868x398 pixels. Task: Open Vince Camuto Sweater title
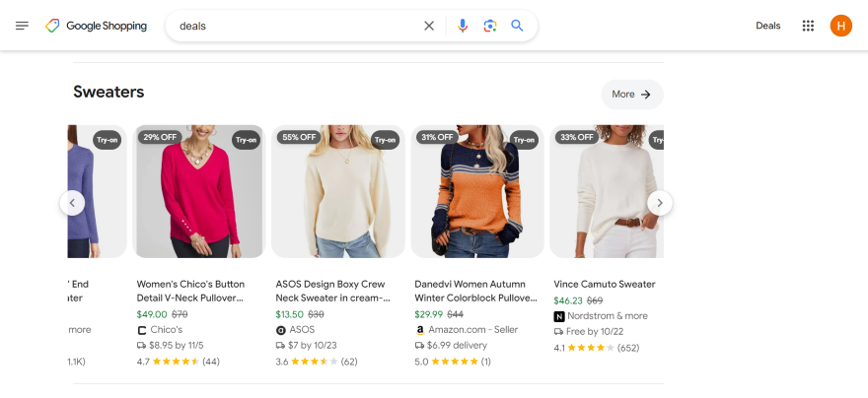[605, 284]
